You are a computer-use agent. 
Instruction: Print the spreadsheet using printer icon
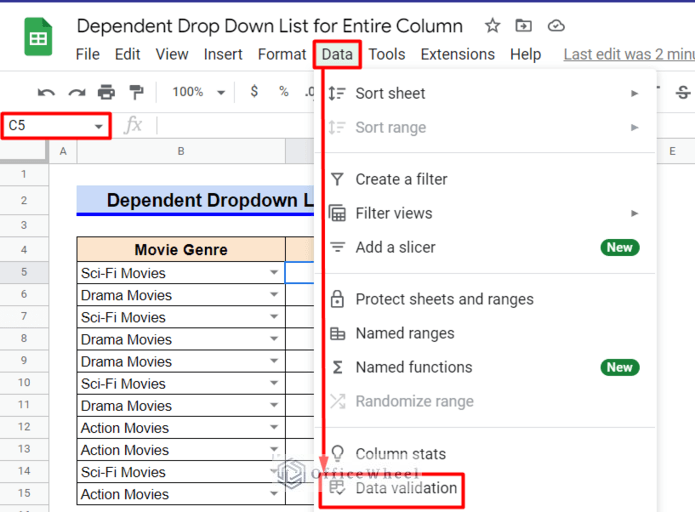(x=106, y=92)
